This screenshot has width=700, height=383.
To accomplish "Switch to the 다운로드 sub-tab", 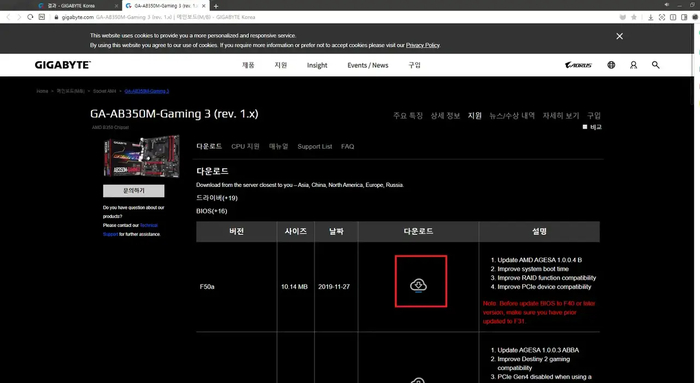I will [209, 146].
